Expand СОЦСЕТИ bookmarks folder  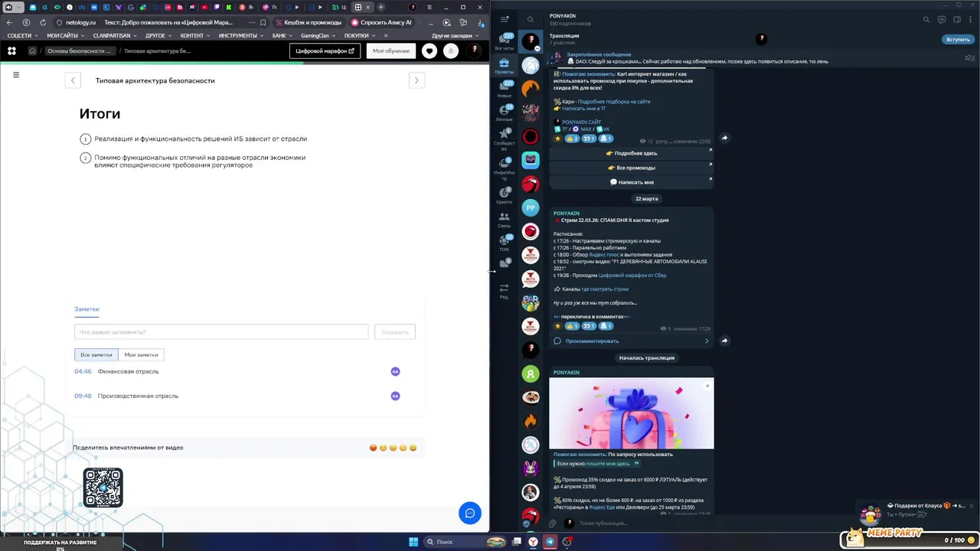23,35
